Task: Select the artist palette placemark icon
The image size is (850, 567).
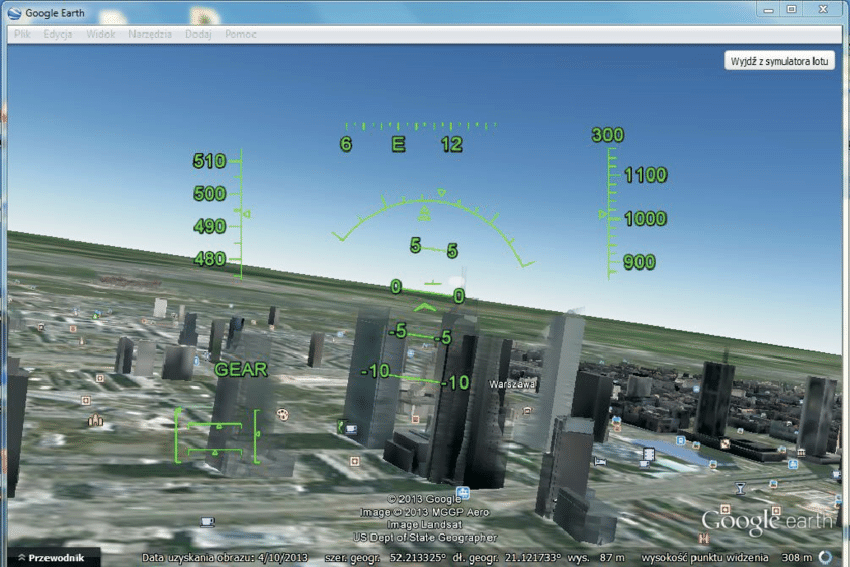Action: tap(282, 413)
